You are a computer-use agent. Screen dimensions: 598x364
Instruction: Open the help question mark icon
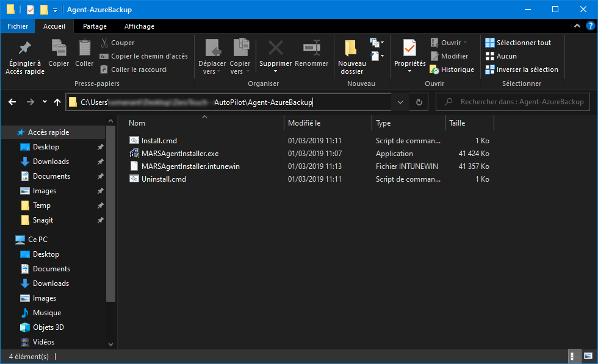click(x=590, y=26)
